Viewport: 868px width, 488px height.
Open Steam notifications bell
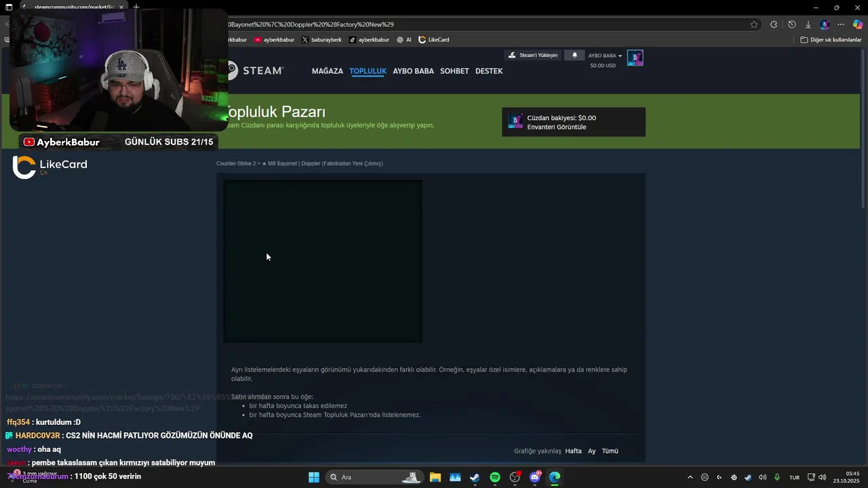[x=575, y=55]
